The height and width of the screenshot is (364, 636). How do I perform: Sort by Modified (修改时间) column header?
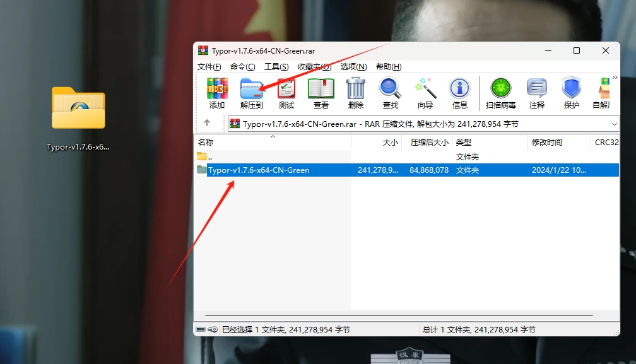[559, 143]
